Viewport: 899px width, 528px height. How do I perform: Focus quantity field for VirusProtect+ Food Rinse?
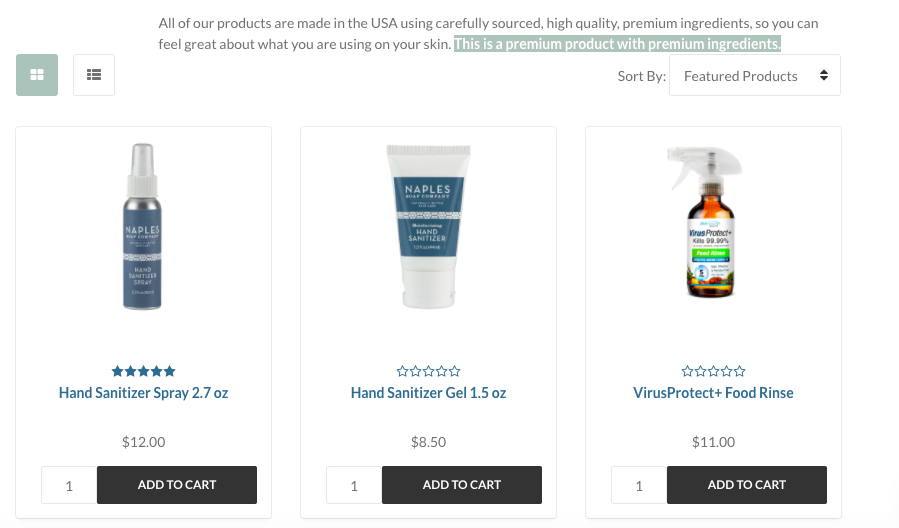pos(639,485)
